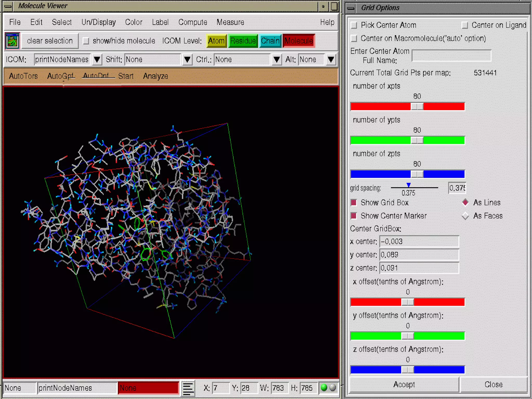Open the AutoTors menu
Image resolution: width=532 pixels, height=399 pixels.
point(23,76)
